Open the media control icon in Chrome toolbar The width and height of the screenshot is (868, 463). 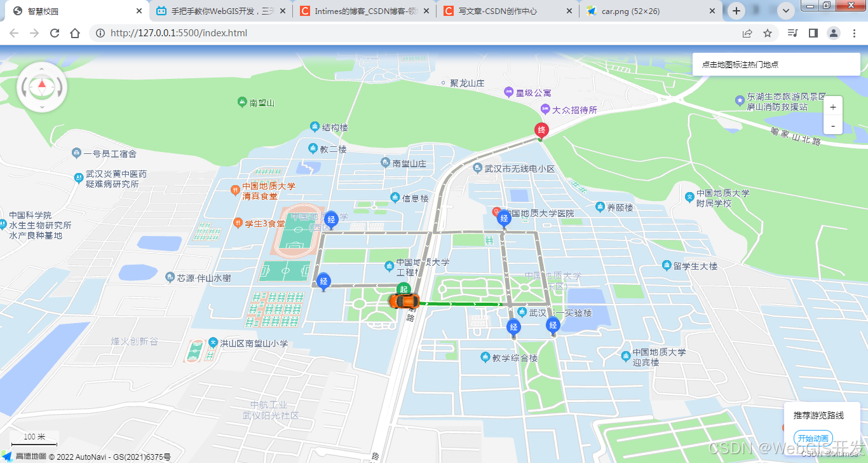click(792, 33)
